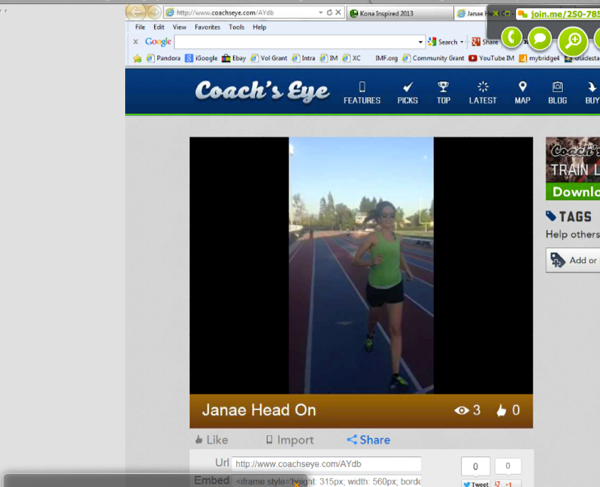
Task: Open the mybridge4 bookmark
Action: point(539,59)
